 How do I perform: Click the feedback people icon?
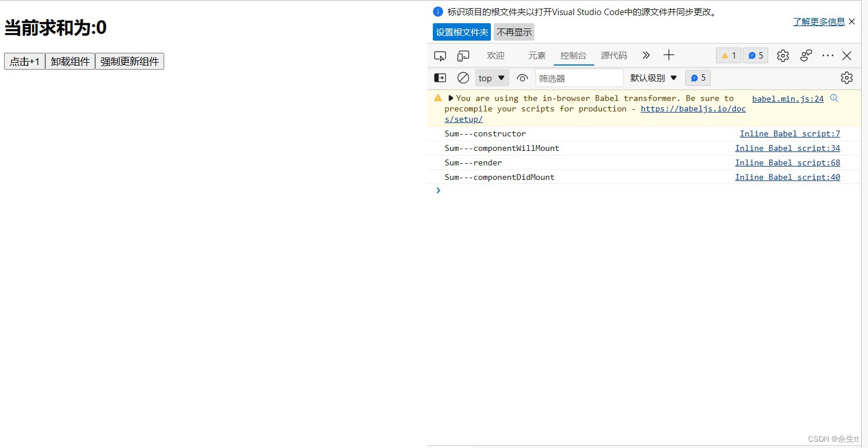point(806,56)
